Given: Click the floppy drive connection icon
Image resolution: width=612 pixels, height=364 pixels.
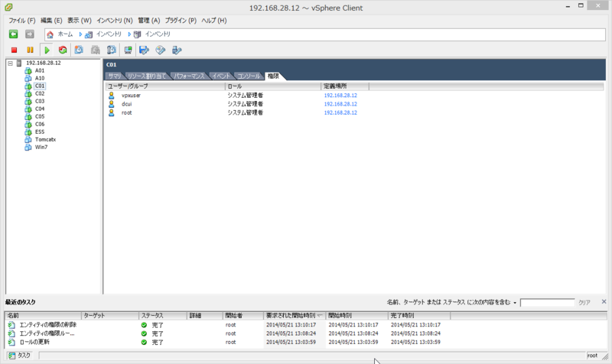Looking at the screenshot, I should (144, 50).
